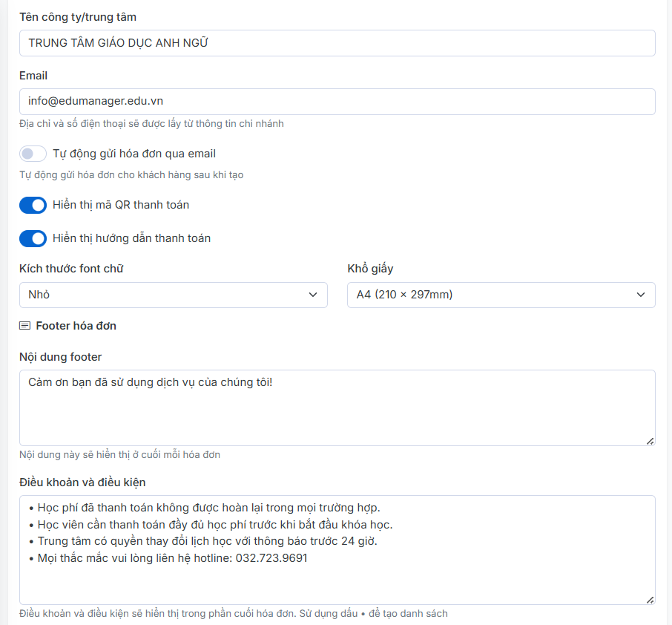The height and width of the screenshot is (625, 672).
Task: Focus the Tên công ty/trung tâm input field
Action: coord(337,43)
